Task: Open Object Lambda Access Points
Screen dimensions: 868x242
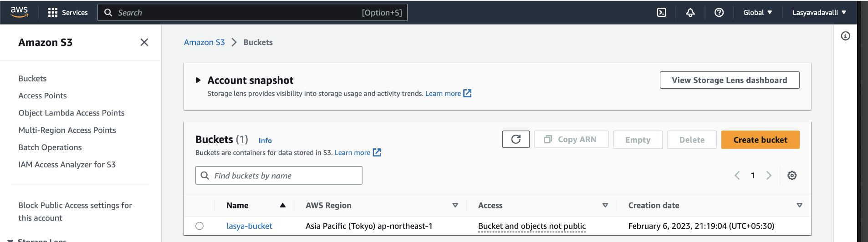Action: (x=71, y=113)
